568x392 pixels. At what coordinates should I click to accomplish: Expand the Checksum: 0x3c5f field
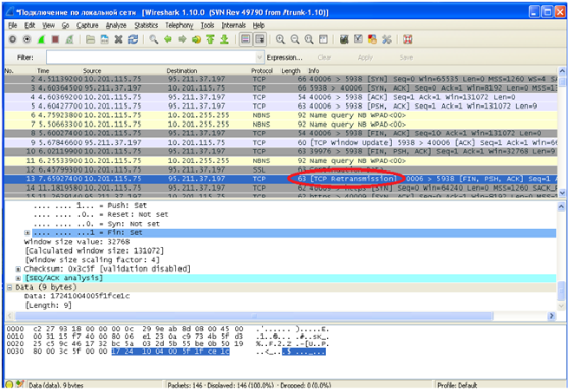18,269
